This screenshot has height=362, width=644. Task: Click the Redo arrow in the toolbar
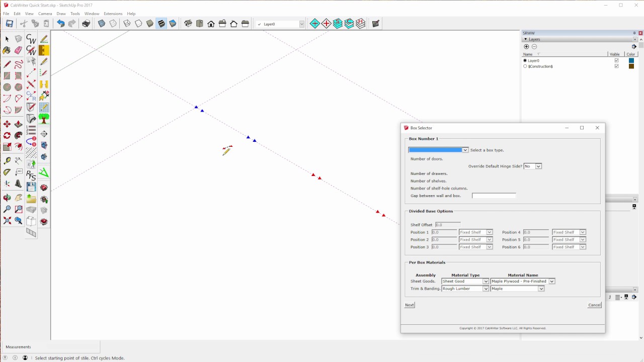[72, 24]
